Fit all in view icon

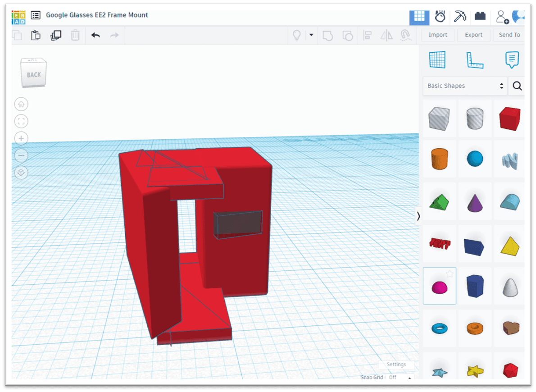coord(21,121)
